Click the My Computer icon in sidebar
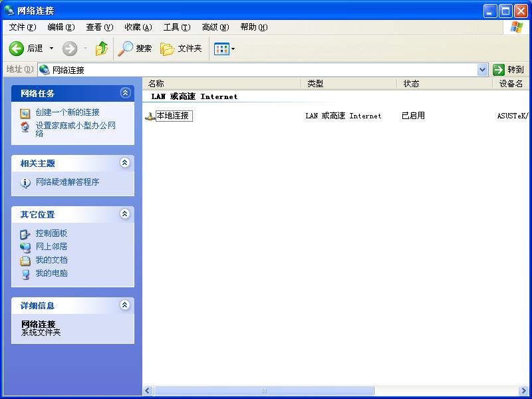This screenshot has height=399, width=532. pos(25,274)
